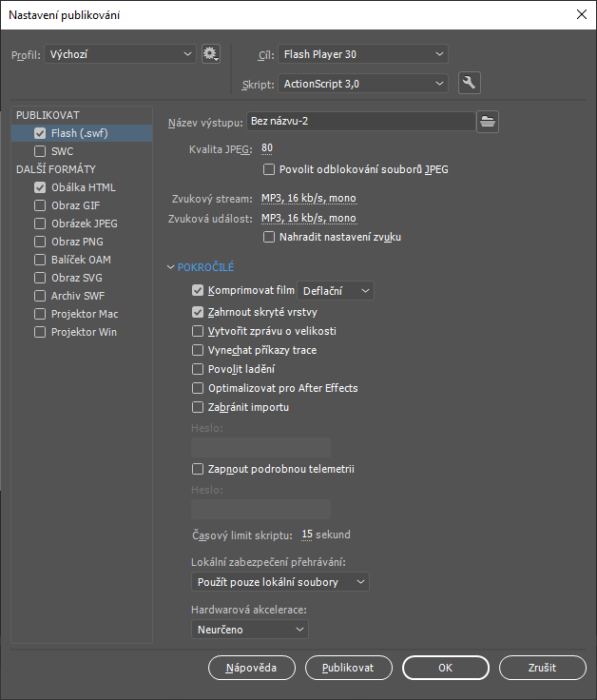Open the Cíl Flash Player dropdown
This screenshot has height=700, width=597.
(x=363, y=54)
